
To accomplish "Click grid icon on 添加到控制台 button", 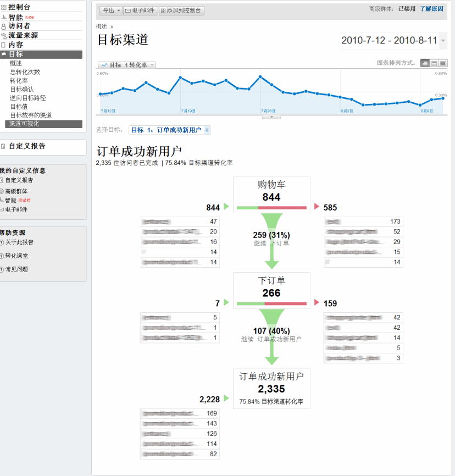I will [x=163, y=10].
